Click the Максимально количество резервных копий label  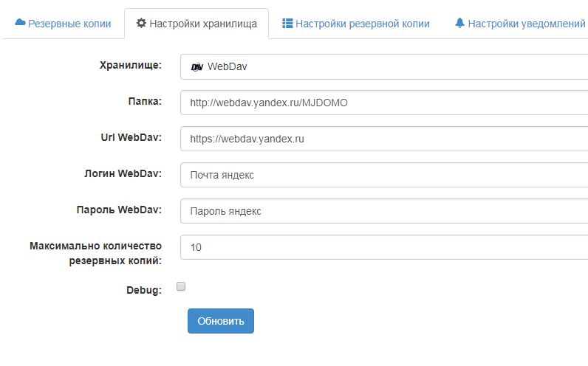tap(95, 252)
